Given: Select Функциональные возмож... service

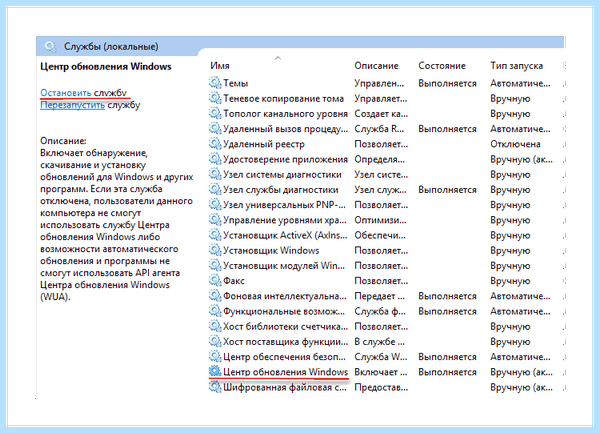Looking at the screenshot, I should point(284,311).
